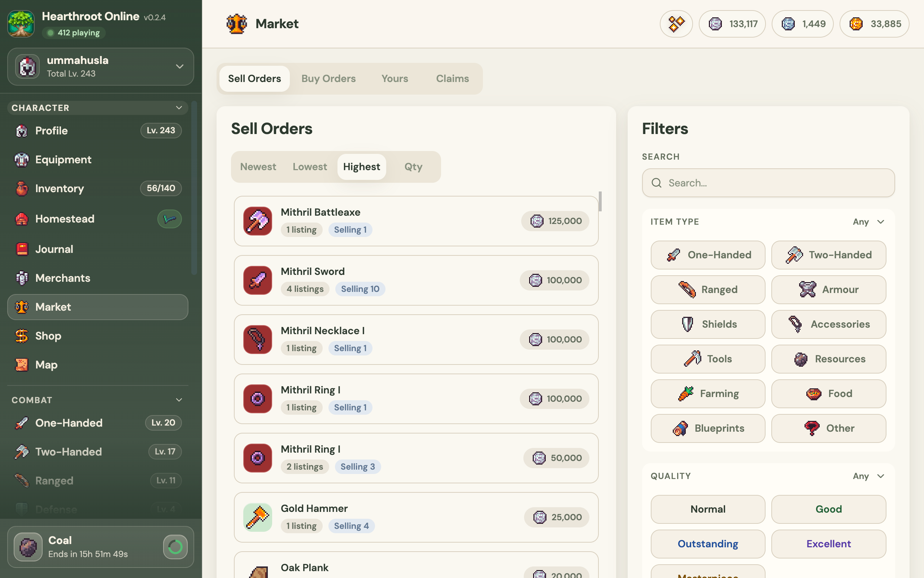Click the Sell Orders list scrollbar
Screen dimensions: 924x578
[x=600, y=202]
